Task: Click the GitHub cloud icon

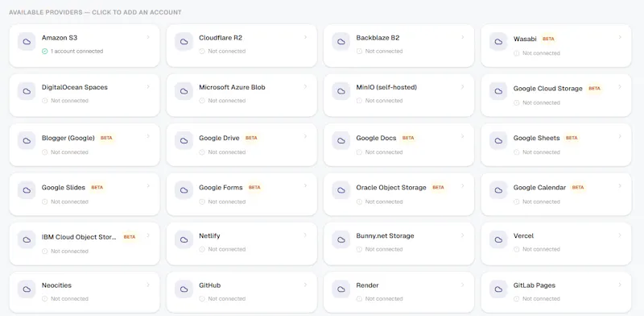Action: [x=184, y=289]
